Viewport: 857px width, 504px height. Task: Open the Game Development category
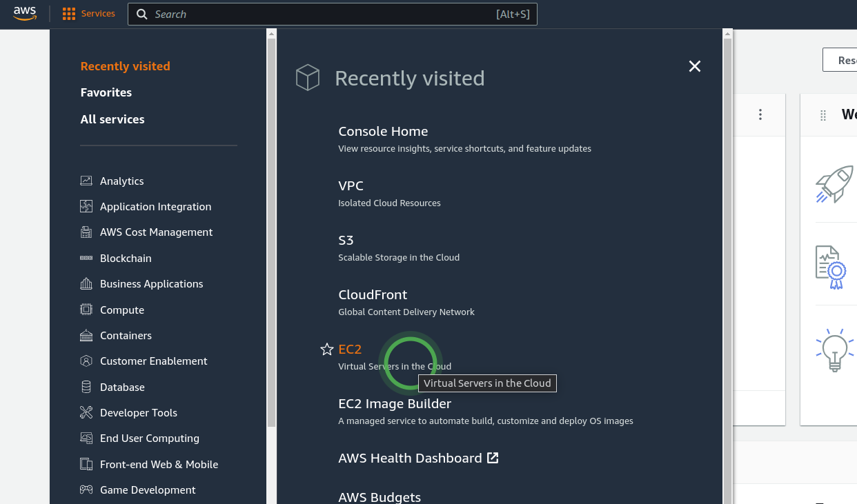click(148, 490)
